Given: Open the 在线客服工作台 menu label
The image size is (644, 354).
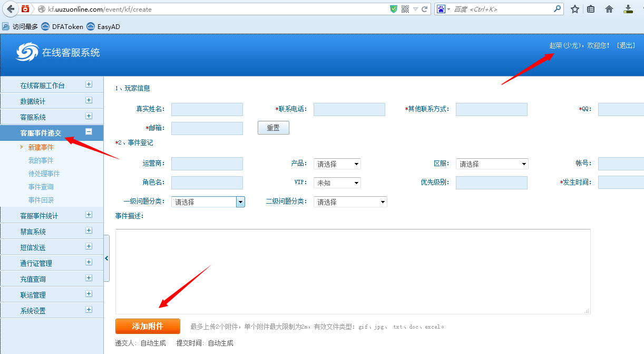Looking at the screenshot, I should click(x=42, y=85).
